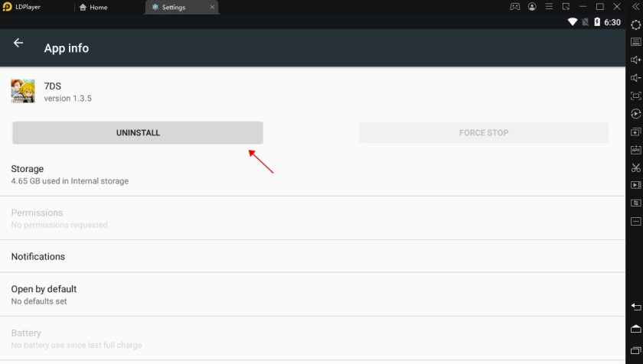Click the mini-window mode icon

(x=566, y=7)
